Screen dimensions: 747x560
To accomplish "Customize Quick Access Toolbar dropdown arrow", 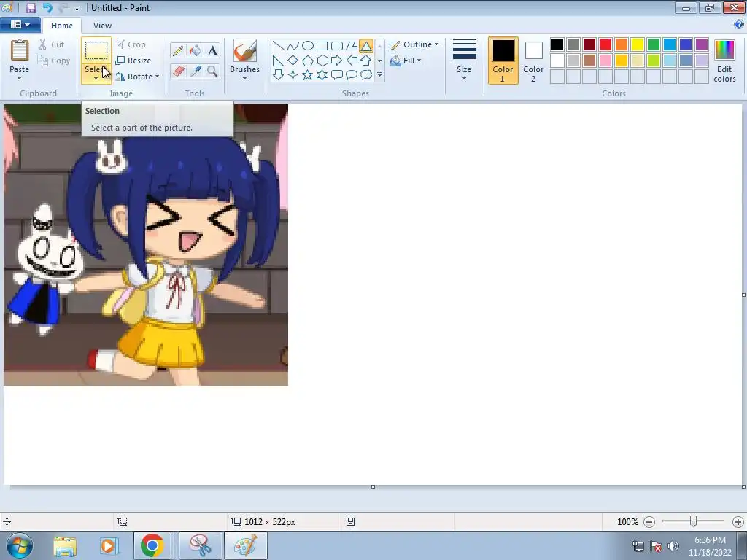I will tap(77, 8).
